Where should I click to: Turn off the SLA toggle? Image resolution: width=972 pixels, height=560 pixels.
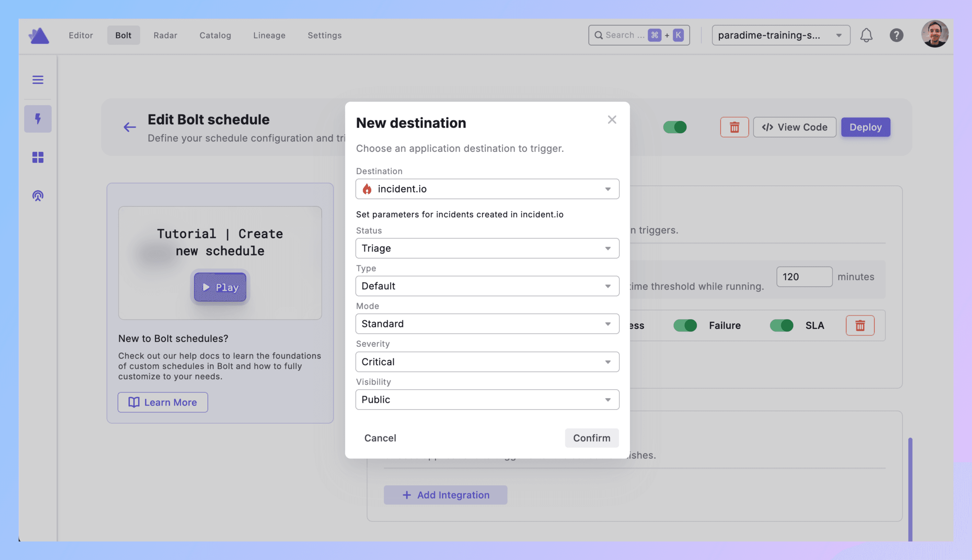[781, 325]
